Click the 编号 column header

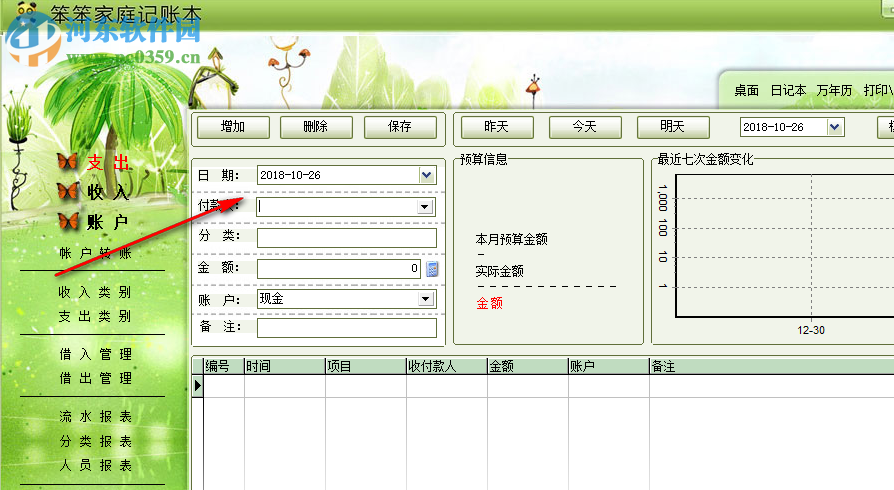(x=224, y=366)
